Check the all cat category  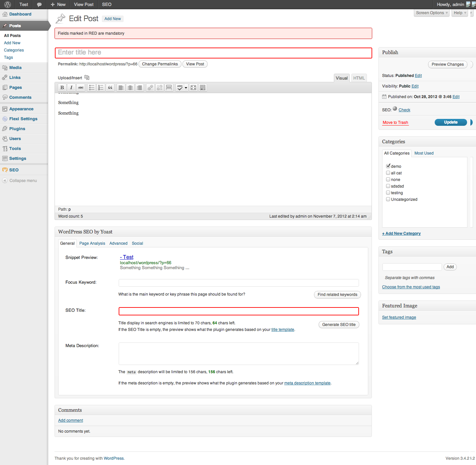coord(388,173)
